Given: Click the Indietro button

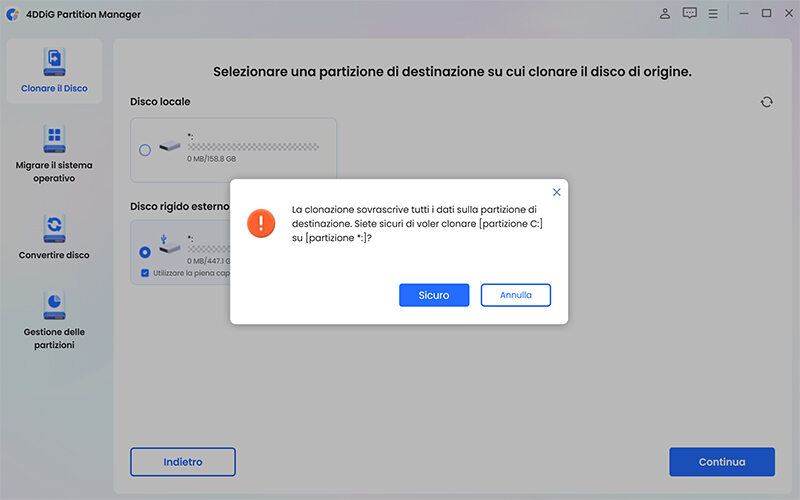Looking at the screenshot, I should (183, 462).
